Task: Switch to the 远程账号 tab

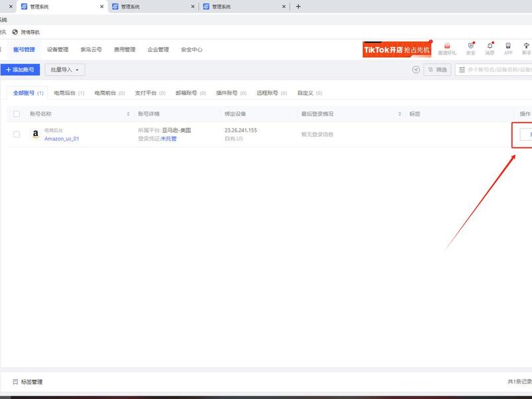Action: pos(272,93)
